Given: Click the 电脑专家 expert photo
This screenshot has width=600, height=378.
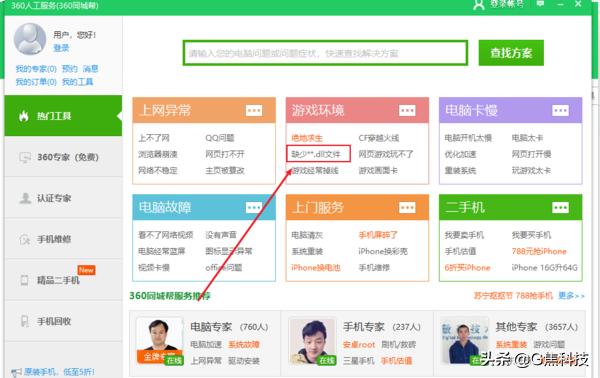Looking at the screenshot, I should [160, 341].
